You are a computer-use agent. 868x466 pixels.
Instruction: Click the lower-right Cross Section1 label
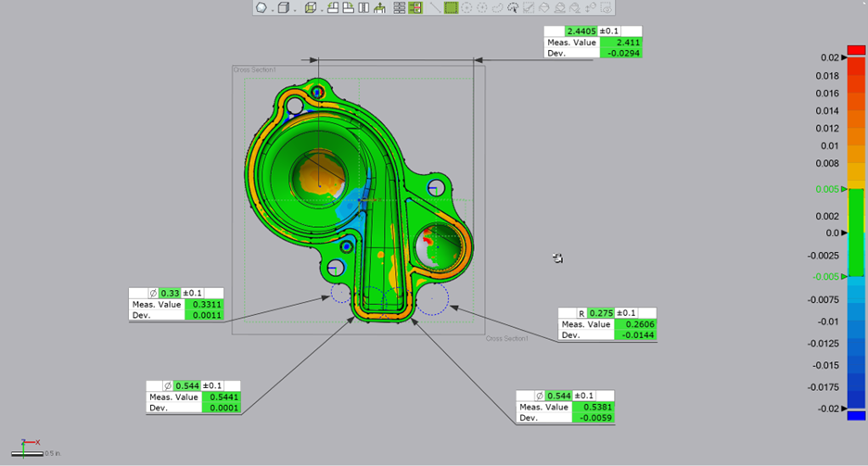coord(507,338)
